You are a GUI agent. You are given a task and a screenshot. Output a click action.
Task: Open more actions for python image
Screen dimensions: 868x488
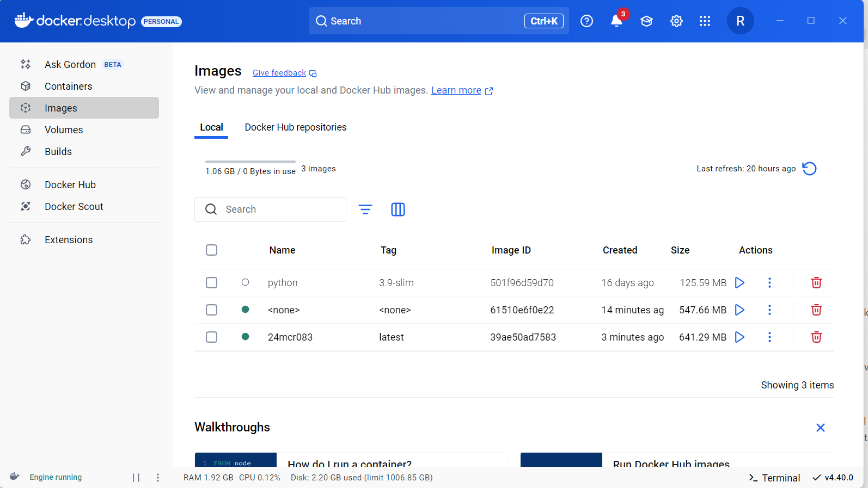tap(769, 283)
